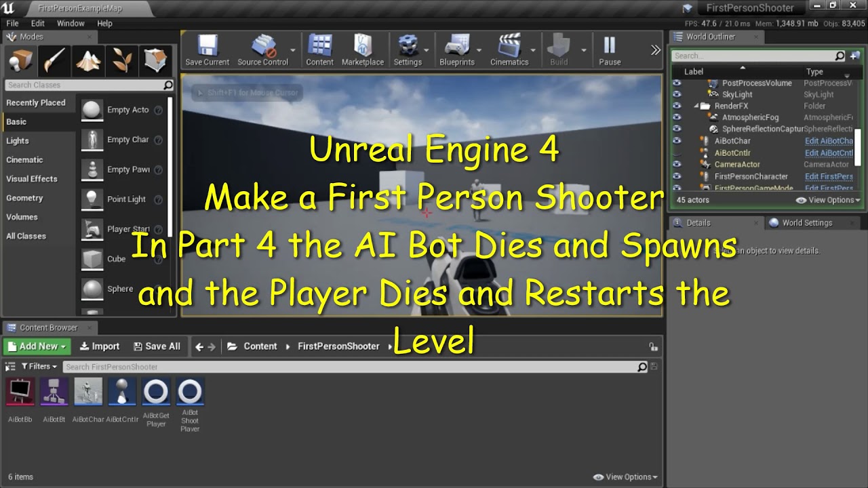Select the Geometry Editing mode icon
This screenshot has width=868, height=488.
click(156, 62)
